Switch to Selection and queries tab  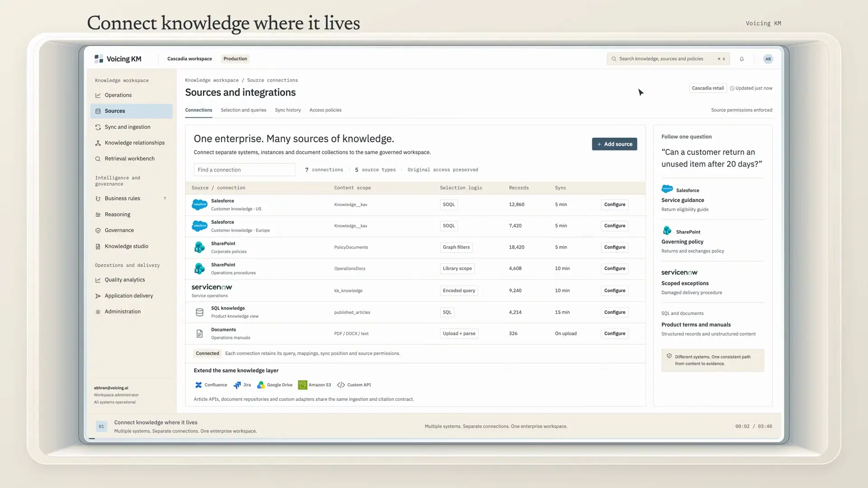click(x=243, y=110)
